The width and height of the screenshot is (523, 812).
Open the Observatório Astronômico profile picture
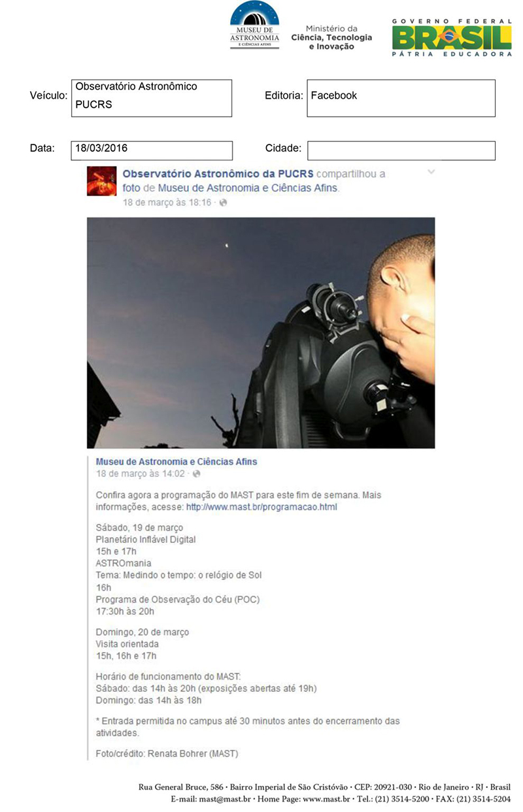102,181
